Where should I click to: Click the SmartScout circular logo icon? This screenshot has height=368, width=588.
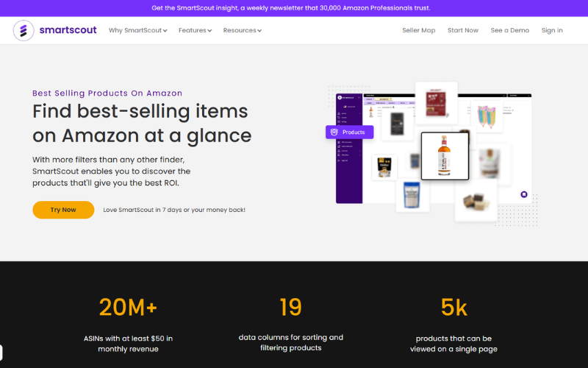click(24, 30)
